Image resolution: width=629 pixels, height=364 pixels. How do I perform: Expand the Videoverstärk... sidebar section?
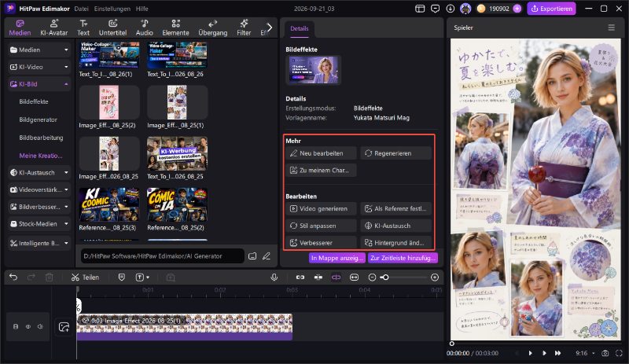click(x=39, y=189)
